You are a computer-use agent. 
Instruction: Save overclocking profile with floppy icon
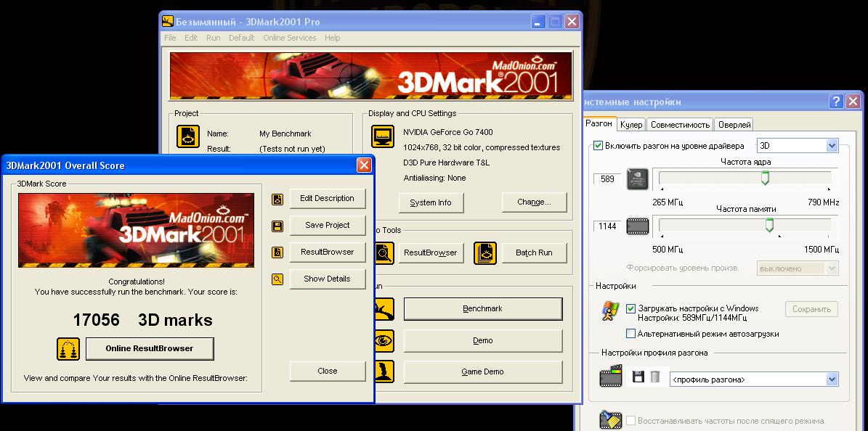tap(638, 377)
